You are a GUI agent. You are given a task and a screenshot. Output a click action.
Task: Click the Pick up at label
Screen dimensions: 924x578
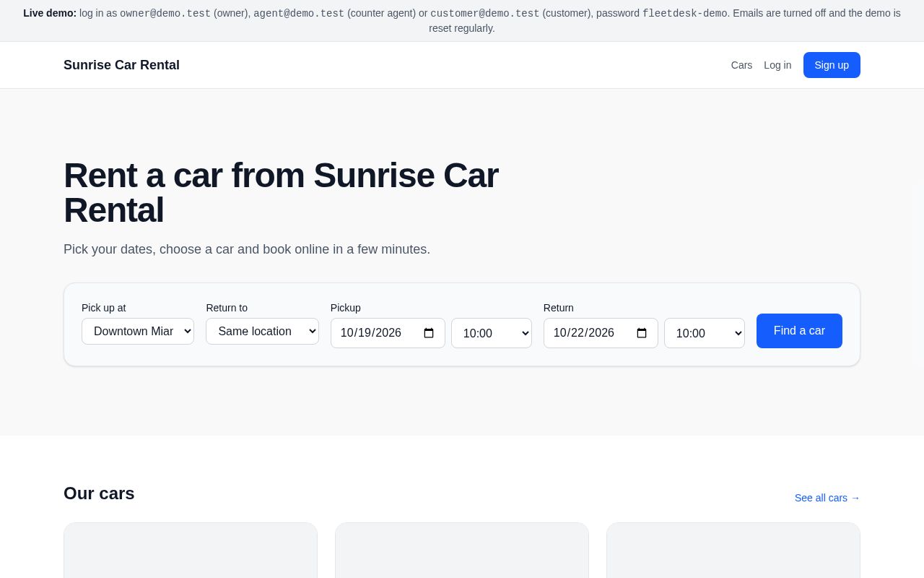[x=104, y=308]
